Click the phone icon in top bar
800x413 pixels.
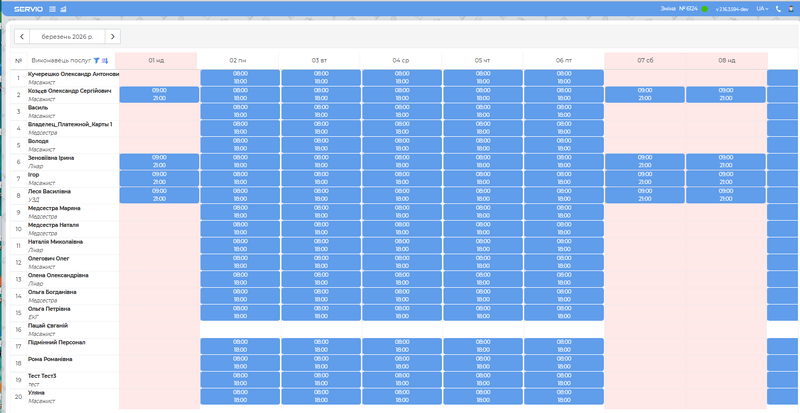point(777,8)
